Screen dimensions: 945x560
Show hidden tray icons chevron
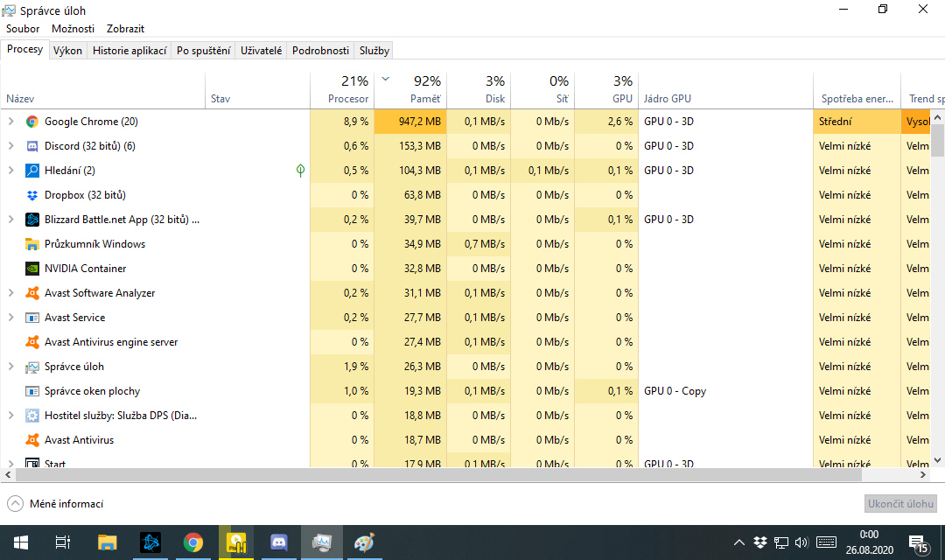coord(738,542)
